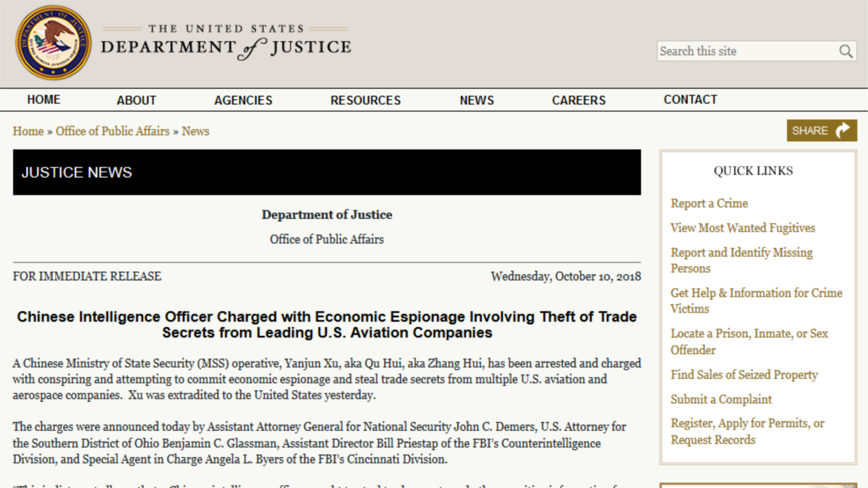Open the ABOUT menu item
The width and height of the screenshot is (868, 488).
pyautogui.click(x=137, y=100)
